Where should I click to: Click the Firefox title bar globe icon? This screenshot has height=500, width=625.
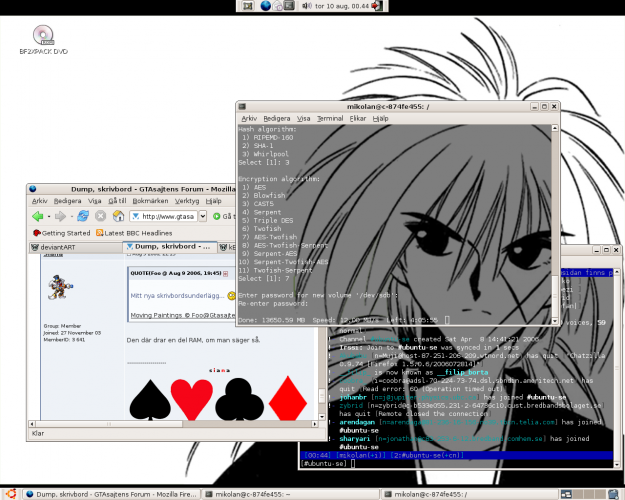[33, 189]
